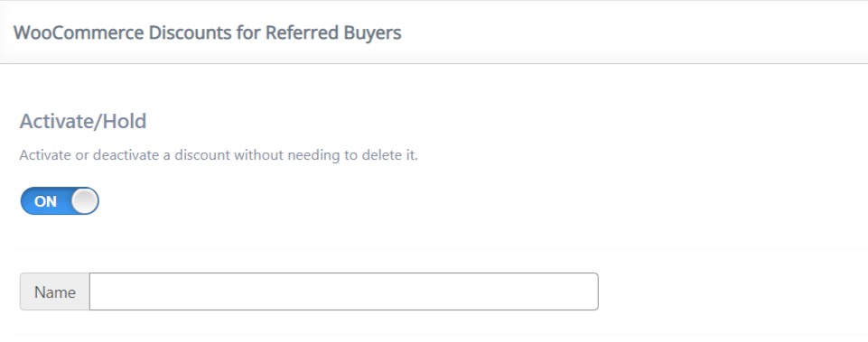Toggle the Activate/Hold switch off
The width and height of the screenshot is (868, 342).
[60, 201]
